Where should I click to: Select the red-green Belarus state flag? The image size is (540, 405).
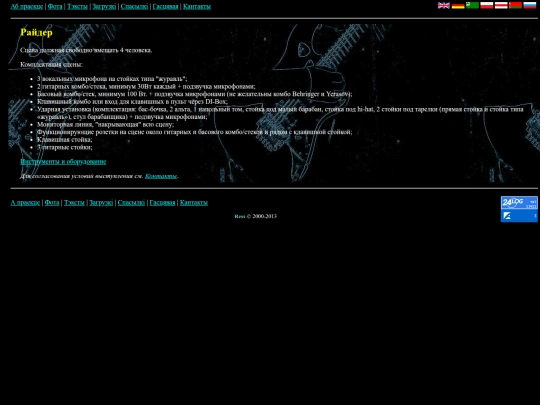point(515,5)
